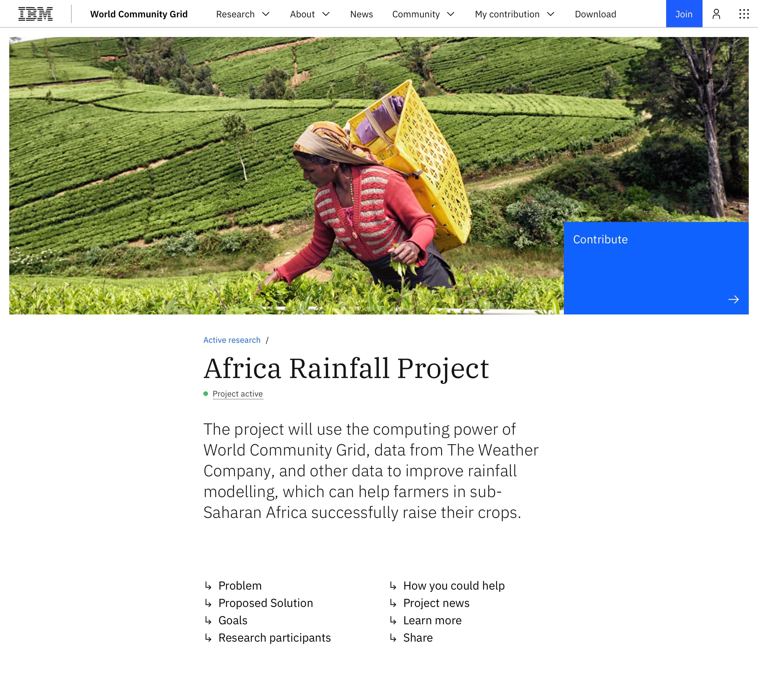Open the Community dropdown menu
758x700 pixels.
(x=424, y=13)
